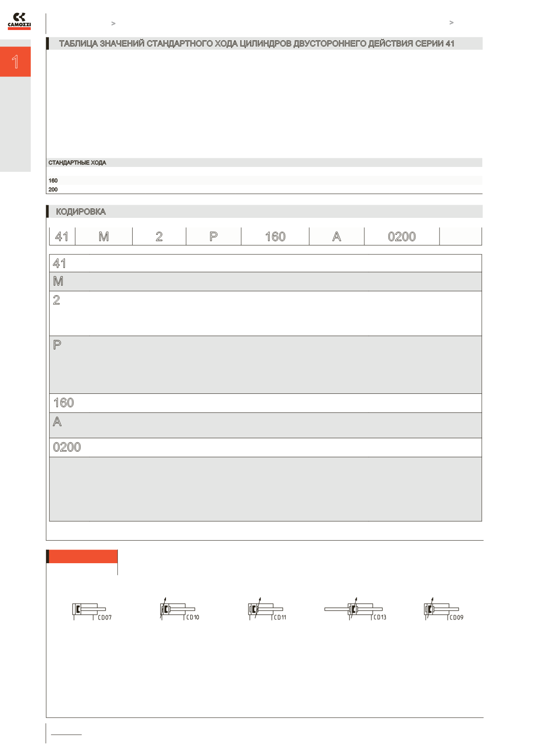Click the КОДИРОВКА section heading
Image resolution: width=534 pixels, height=756 pixels.
point(81,212)
